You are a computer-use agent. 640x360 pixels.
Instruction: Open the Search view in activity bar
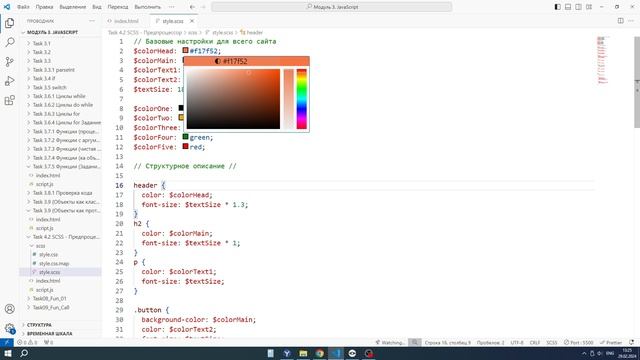(10, 42)
